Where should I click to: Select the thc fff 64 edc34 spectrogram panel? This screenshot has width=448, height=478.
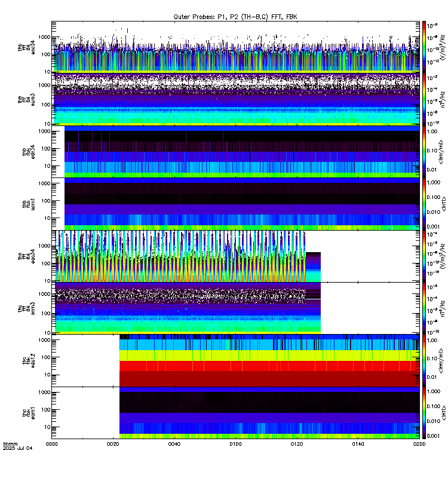(x=235, y=256)
